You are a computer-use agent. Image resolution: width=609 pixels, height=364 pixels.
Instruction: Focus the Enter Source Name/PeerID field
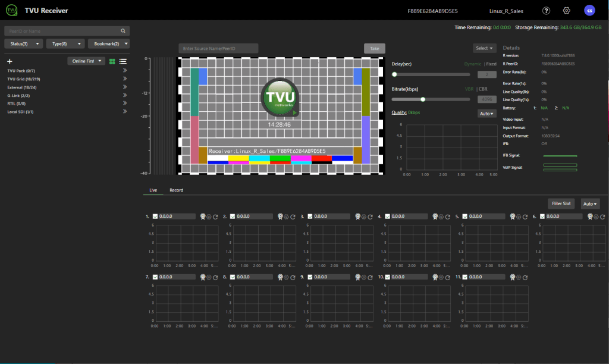(x=218, y=49)
